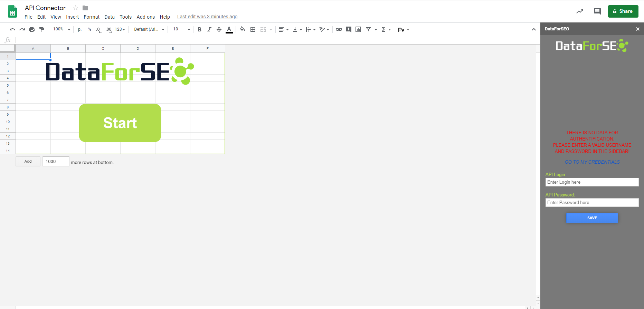Select the Paint format tool
Viewport: 644px width, 309px height.
[41, 30]
